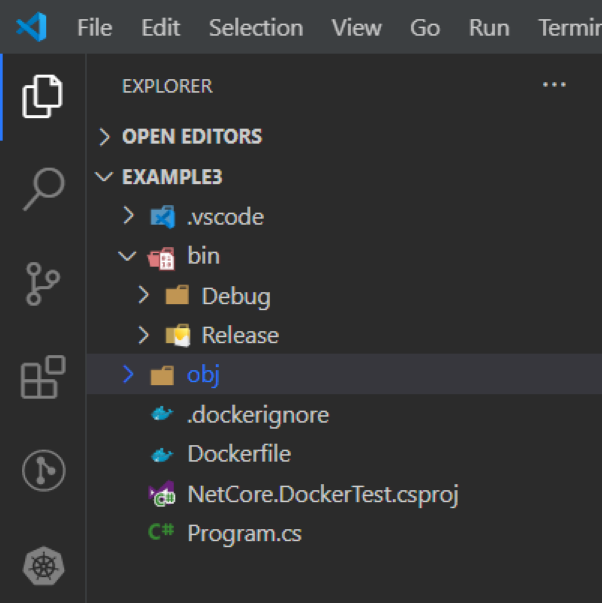Open the Explorer activity bar icon
This screenshot has height=603, width=602.
pyautogui.click(x=42, y=97)
